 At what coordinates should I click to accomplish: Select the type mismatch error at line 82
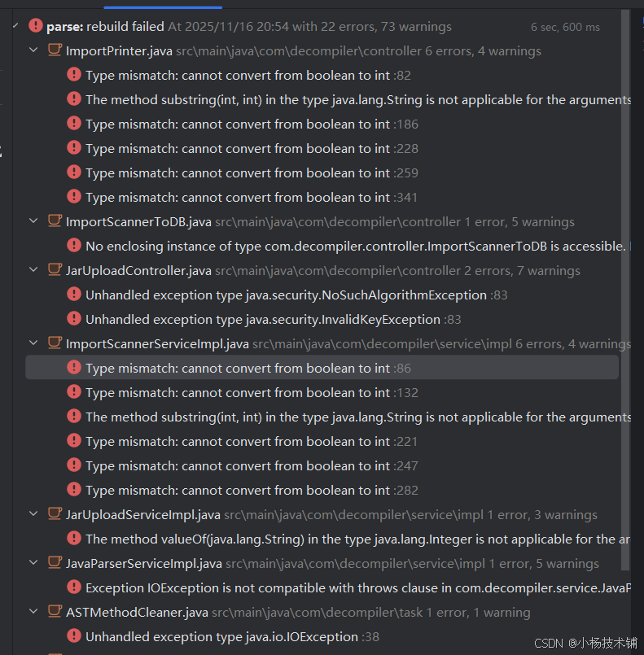(322, 75)
